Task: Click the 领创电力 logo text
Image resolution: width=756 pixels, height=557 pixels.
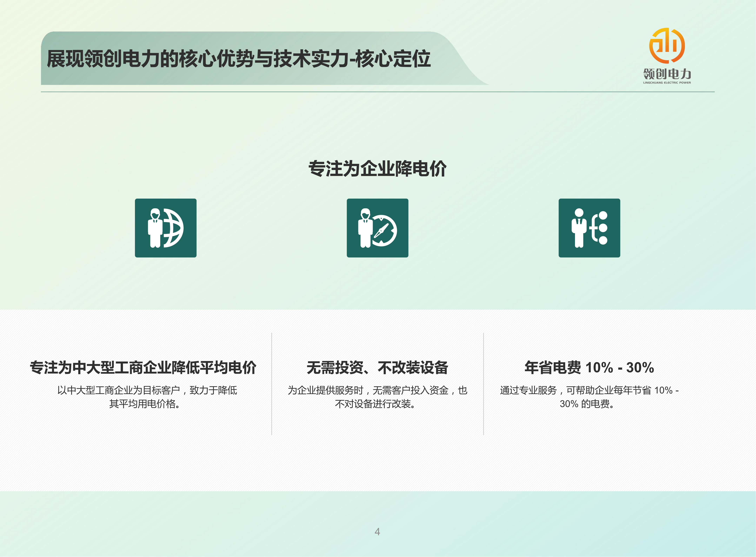Action: pyautogui.click(x=667, y=74)
